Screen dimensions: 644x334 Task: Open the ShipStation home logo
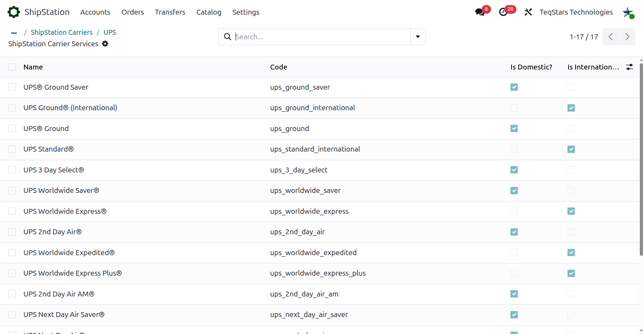click(14, 12)
